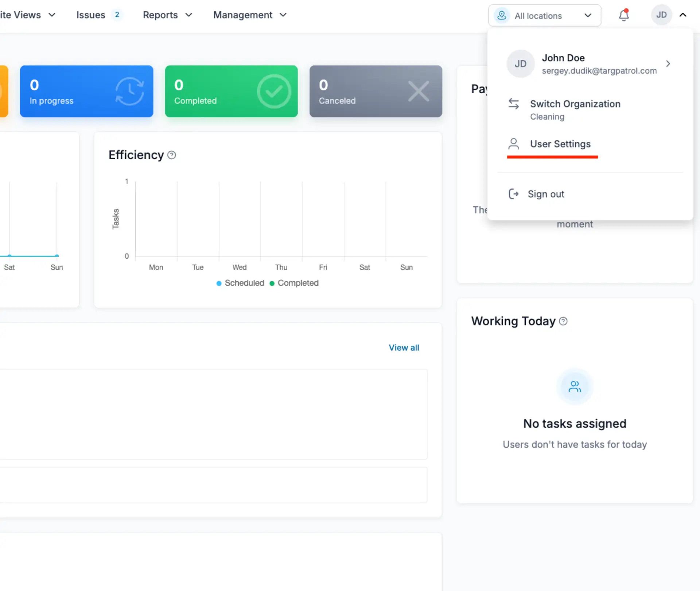Click the location pin icon in selector
This screenshot has height=591, width=700.
(502, 15)
